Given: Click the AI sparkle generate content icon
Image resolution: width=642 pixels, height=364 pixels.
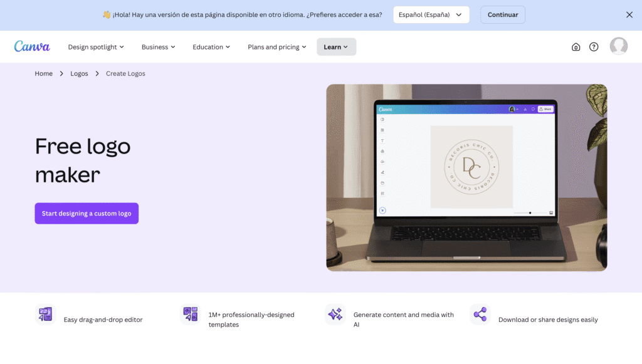Looking at the screenshot, I should [x=335, y=315].
